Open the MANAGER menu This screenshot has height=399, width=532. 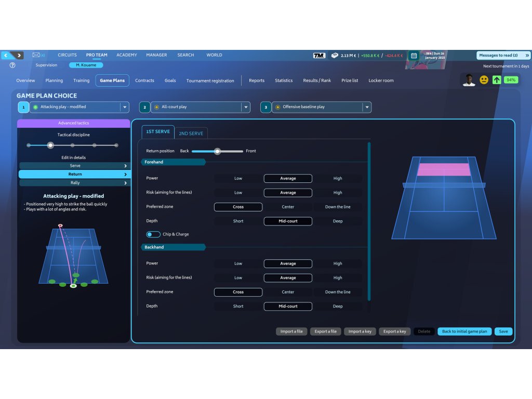pos(156,55)
